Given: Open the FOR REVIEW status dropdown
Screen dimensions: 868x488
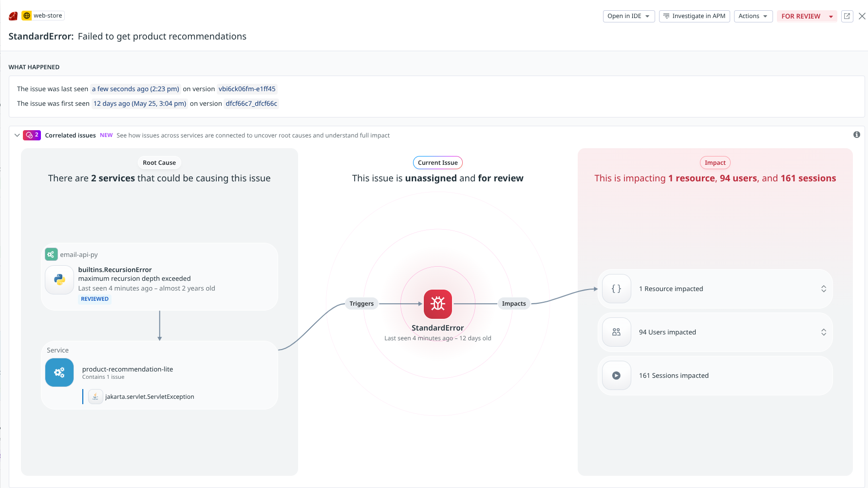Looking at the screenshot, I should (x=830, y=16).
